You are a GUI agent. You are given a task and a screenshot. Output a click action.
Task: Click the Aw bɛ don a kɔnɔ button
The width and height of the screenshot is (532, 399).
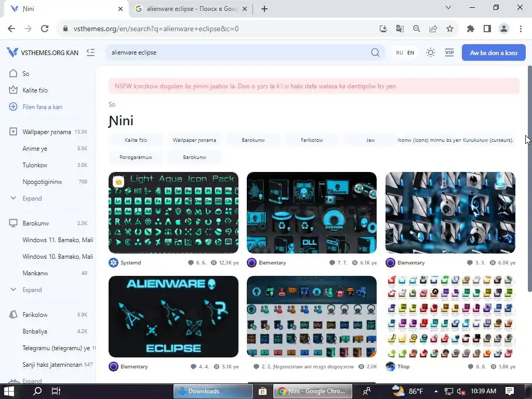[x=494, y=52]
